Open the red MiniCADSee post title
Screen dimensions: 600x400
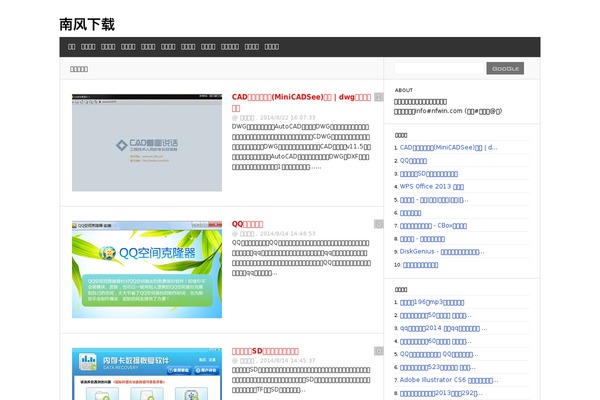tap(301, 102)
